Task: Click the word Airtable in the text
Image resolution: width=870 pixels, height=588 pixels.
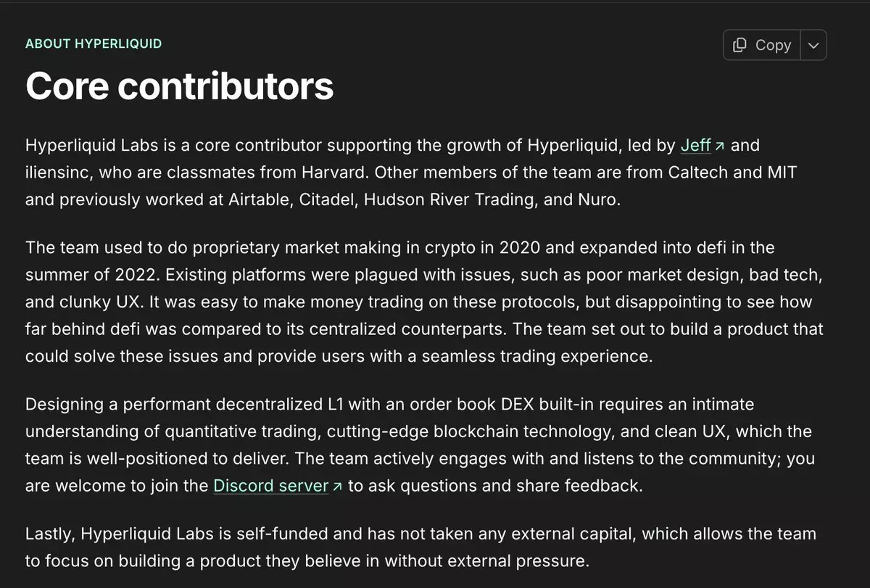Action: pos(260,200)
